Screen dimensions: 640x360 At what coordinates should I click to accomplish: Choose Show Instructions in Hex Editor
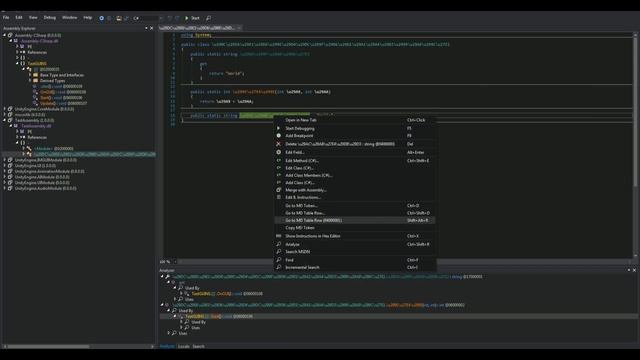point(355,236)
